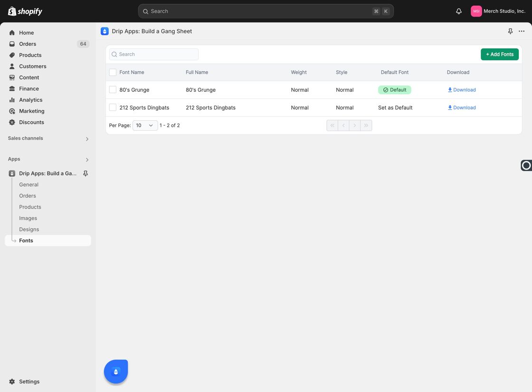Click the Products tag icon
Viewport: 532px width, 392px height.
coord(12,55)
